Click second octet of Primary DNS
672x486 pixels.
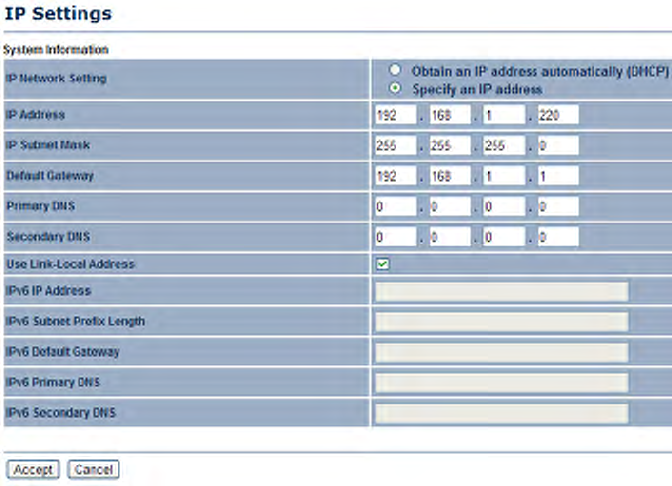[x=449, y=207]
